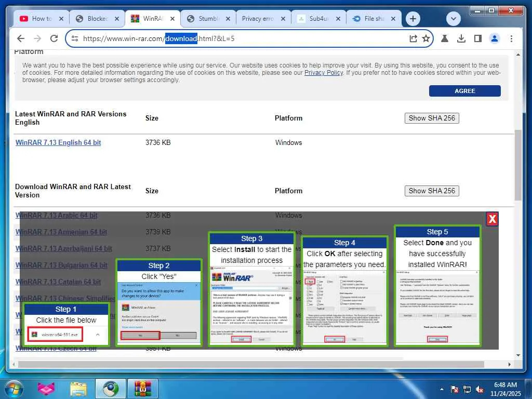This screenshot has width=532, height=399.
Task: Open Chrome three-dot menu
Action: pos(511,38)
